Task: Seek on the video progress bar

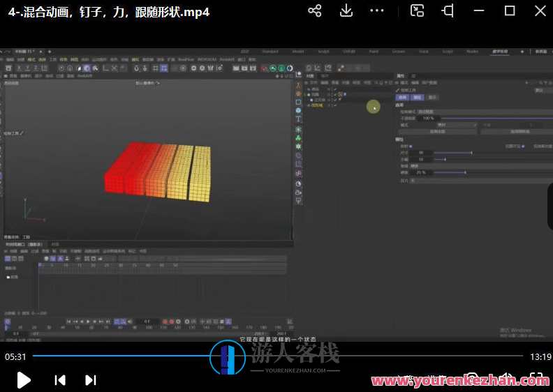Action: [x=279, y=356]
